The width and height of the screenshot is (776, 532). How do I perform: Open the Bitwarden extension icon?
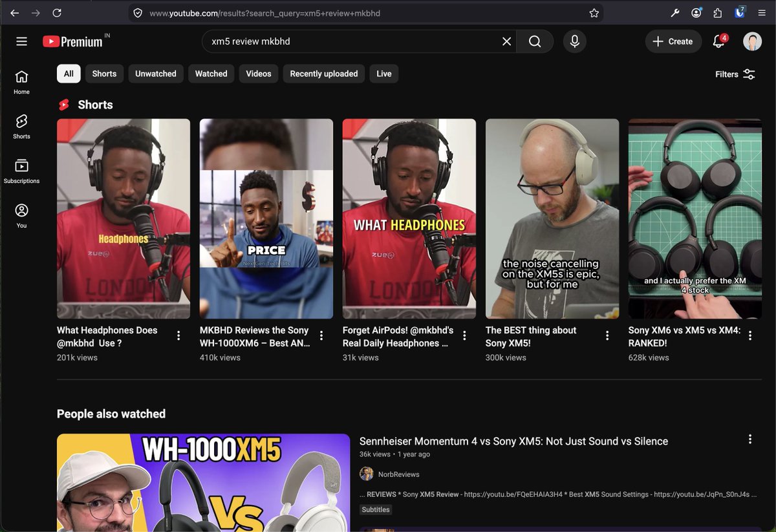pyautogui.click(x=740, y=12)
